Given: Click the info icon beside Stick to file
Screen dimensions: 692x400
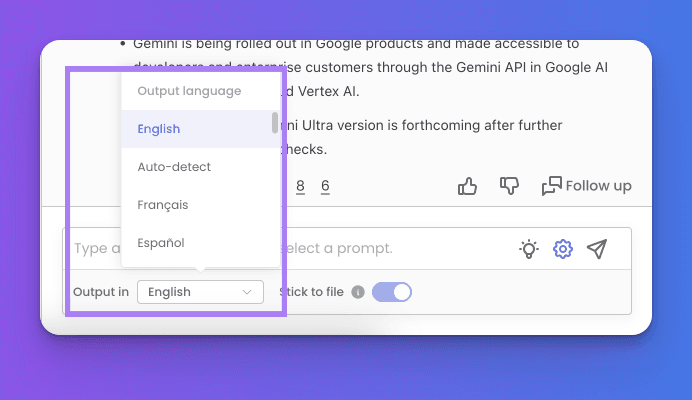Looking at the screenshot, I should [x=358, y=293].
